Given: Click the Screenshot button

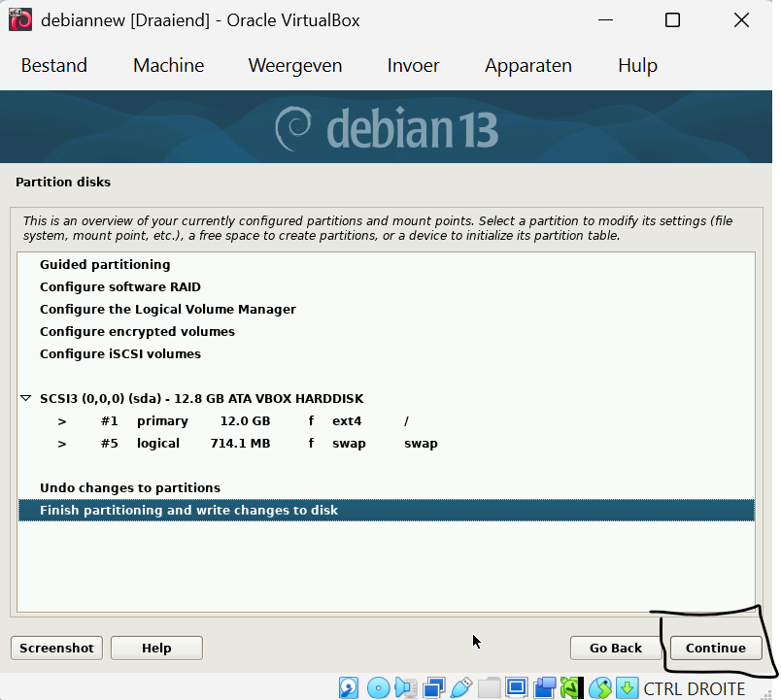Looking at the screenshot, I should pyautogui.click(x=56, y=648).
